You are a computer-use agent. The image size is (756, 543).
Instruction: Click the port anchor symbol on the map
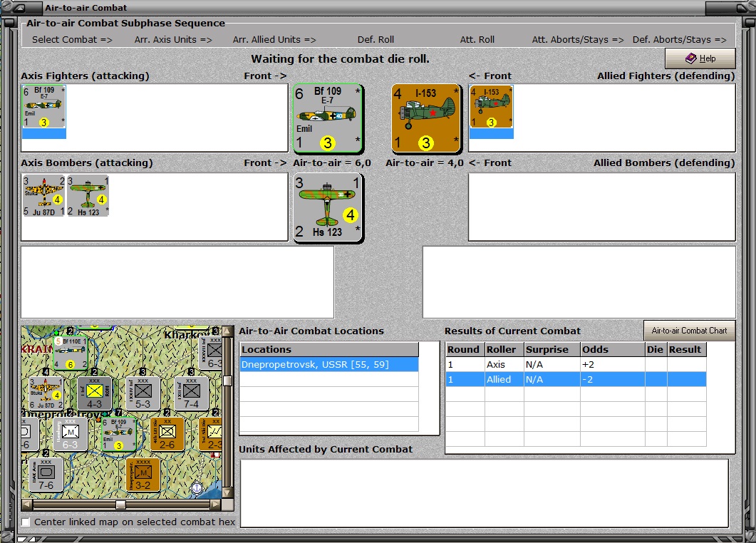point(197,488)
